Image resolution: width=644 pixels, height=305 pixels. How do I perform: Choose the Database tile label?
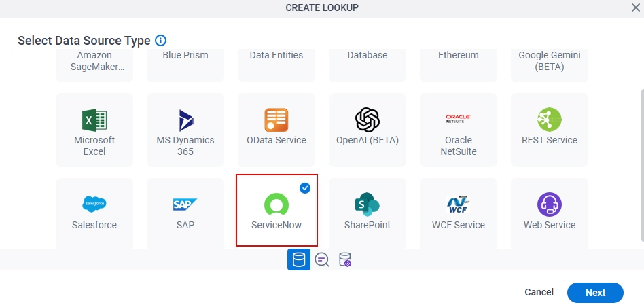click(x=368, y=55)
